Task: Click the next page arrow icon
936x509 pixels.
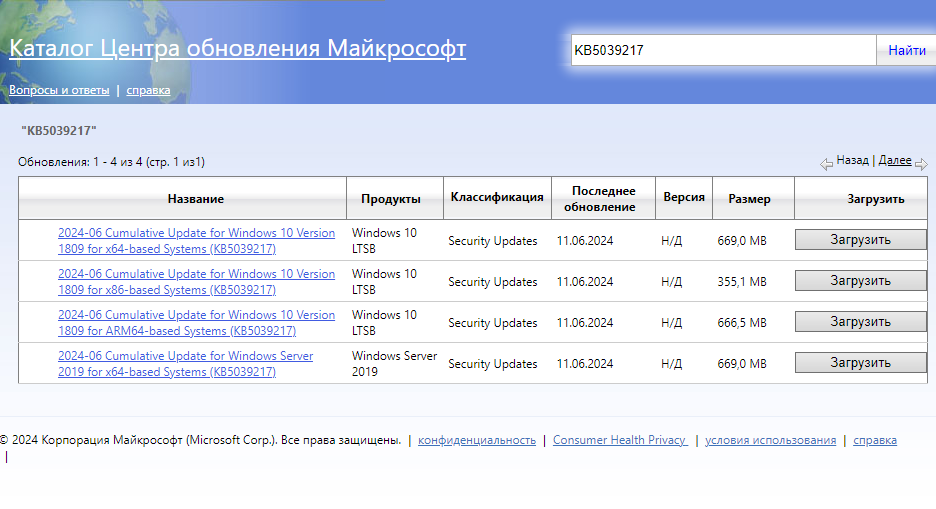Action: click(921, 164)
